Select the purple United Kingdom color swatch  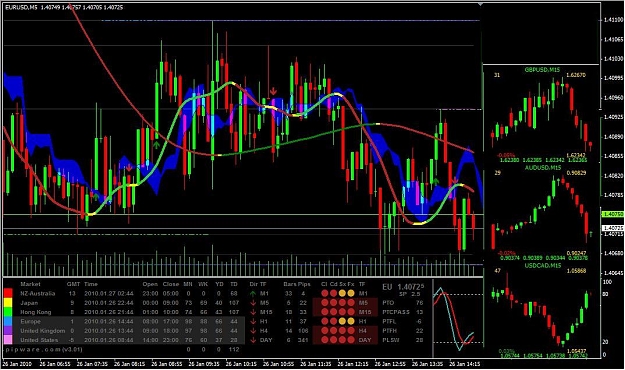(x=8, y=331)
